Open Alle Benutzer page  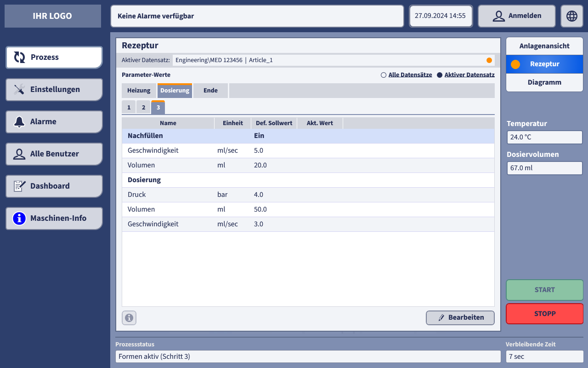pos(54,154)
